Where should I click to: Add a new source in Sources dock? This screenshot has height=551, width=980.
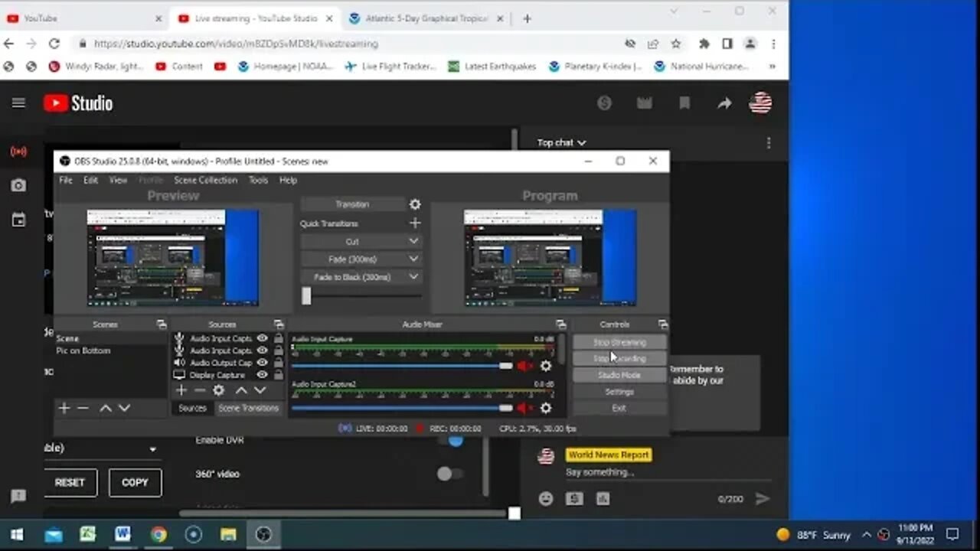tap(181, 390)
